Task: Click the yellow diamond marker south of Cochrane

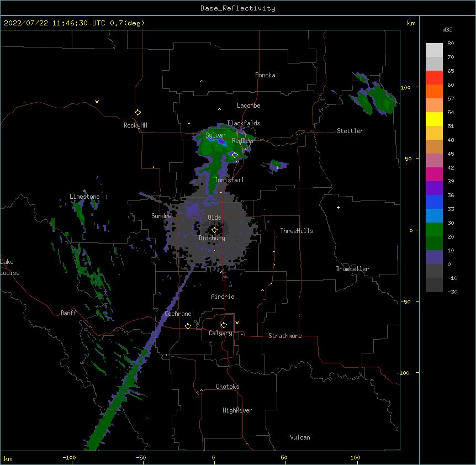Action: (188, 326)
